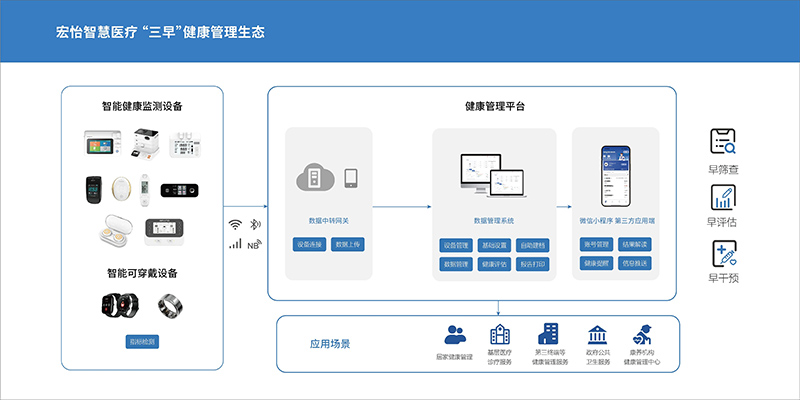Image resolution: width=800 pixels, height=400 pixels.
Task: Click the 居家健康管理 people icon
Action: click(x=456, y=334)
